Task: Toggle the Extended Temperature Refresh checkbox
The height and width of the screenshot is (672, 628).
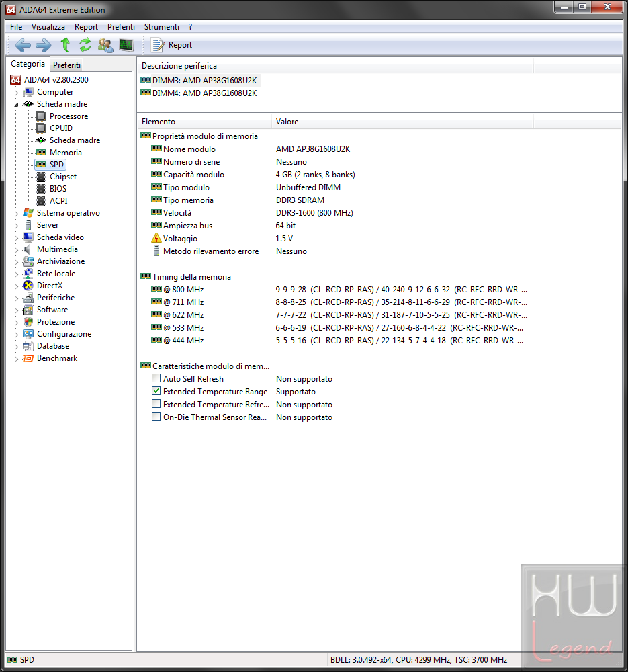Action: click(x=156, y=404)
